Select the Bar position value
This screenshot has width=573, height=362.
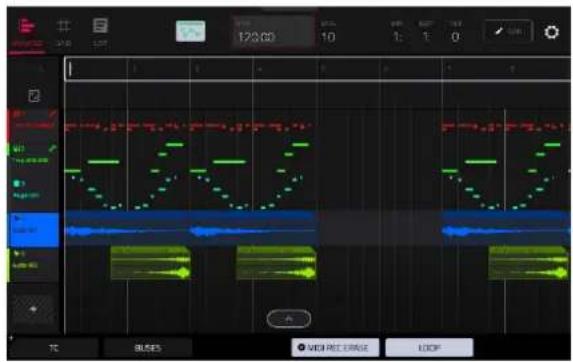398,37
